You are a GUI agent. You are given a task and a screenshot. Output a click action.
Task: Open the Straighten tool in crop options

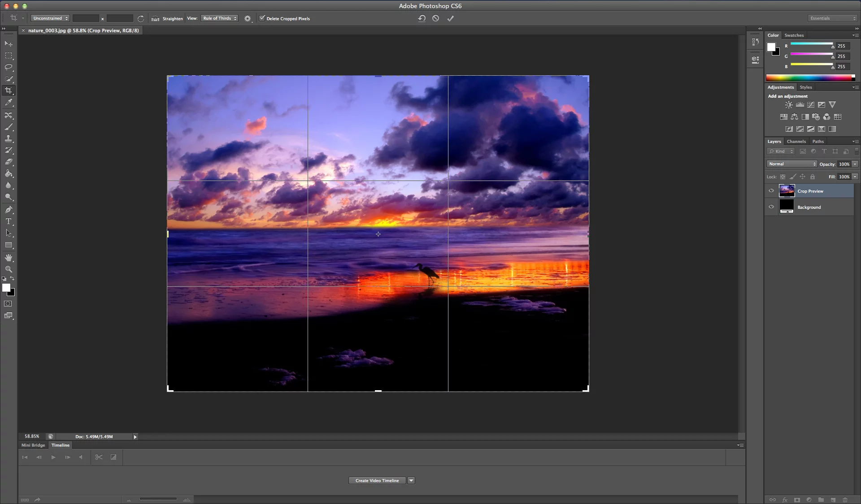point(166,18)
